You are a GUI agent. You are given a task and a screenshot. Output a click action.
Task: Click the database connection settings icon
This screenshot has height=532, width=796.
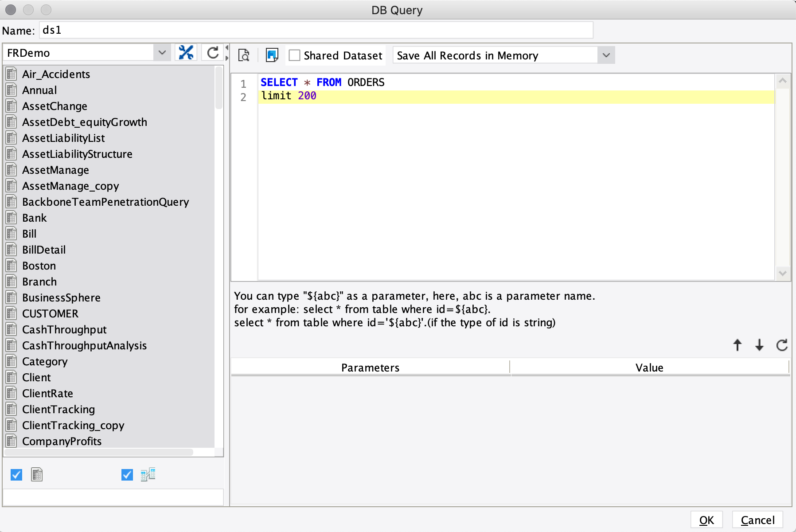tap(186, 53)
